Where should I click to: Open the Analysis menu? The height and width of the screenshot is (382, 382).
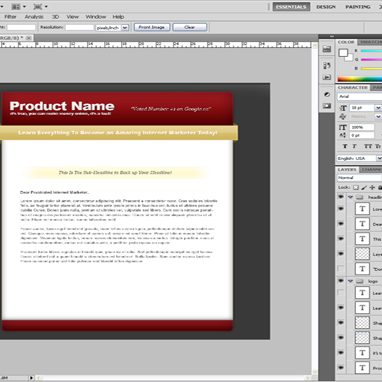[34, 17]
